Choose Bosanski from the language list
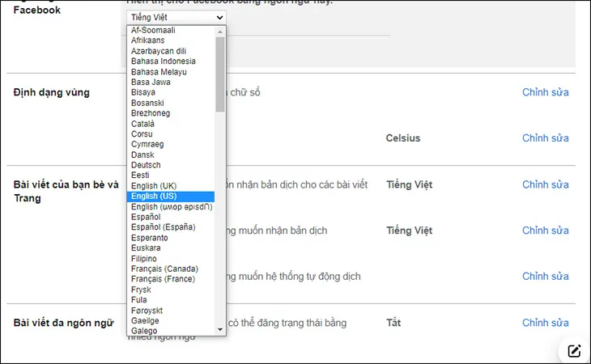591x364 pixels. pos(171,103)
